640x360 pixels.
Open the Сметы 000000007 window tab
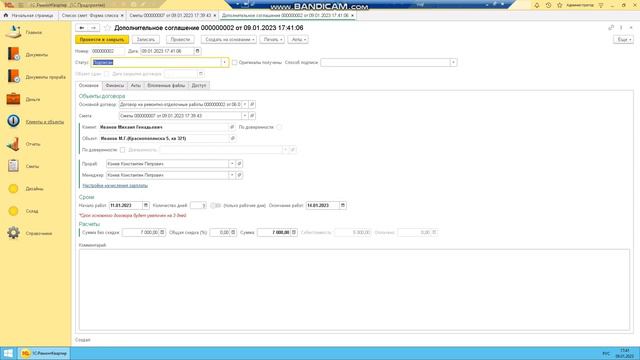coord(170,15)
